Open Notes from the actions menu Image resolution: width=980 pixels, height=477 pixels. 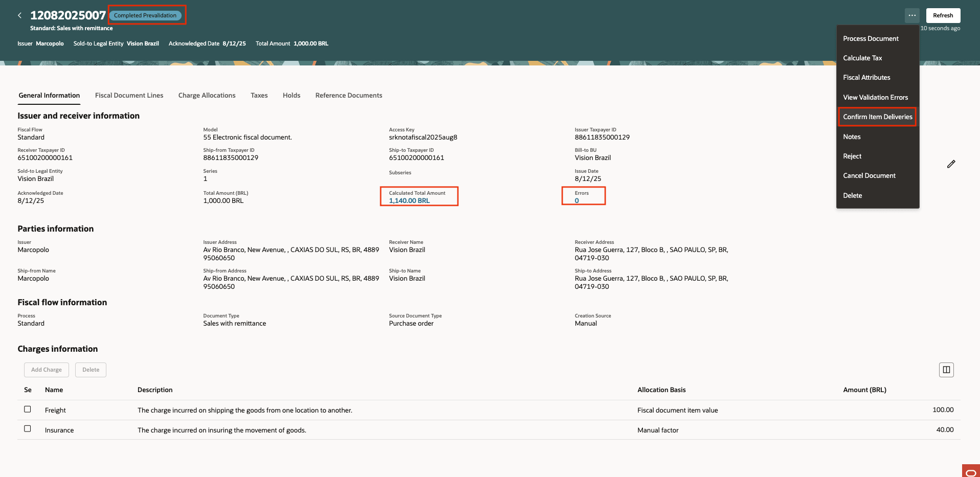(852, 137)
